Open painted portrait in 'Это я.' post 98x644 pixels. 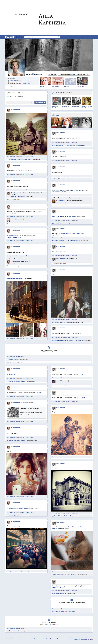pos(72,297)
